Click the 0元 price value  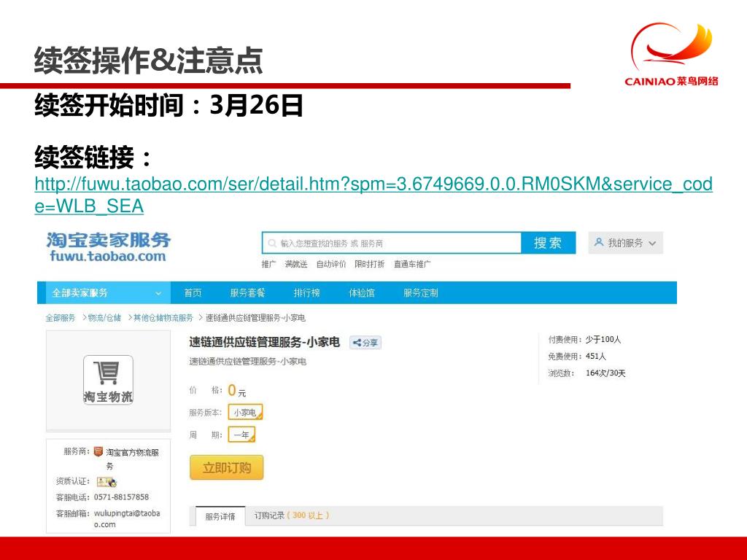pos(237,391)
